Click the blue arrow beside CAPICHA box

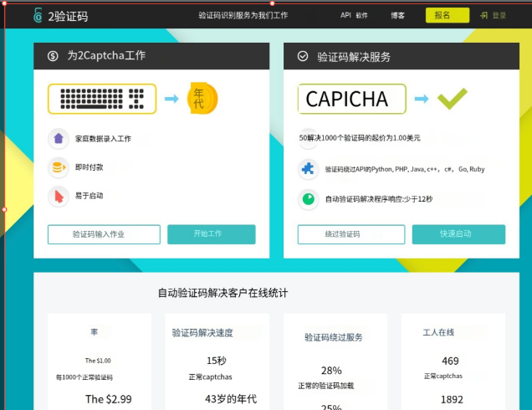[422, 99]
